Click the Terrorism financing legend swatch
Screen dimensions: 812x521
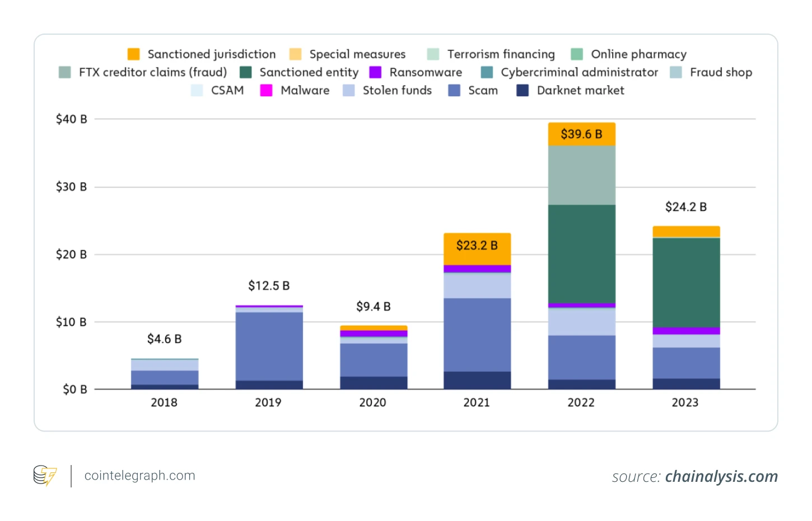(x=433, y=54)
